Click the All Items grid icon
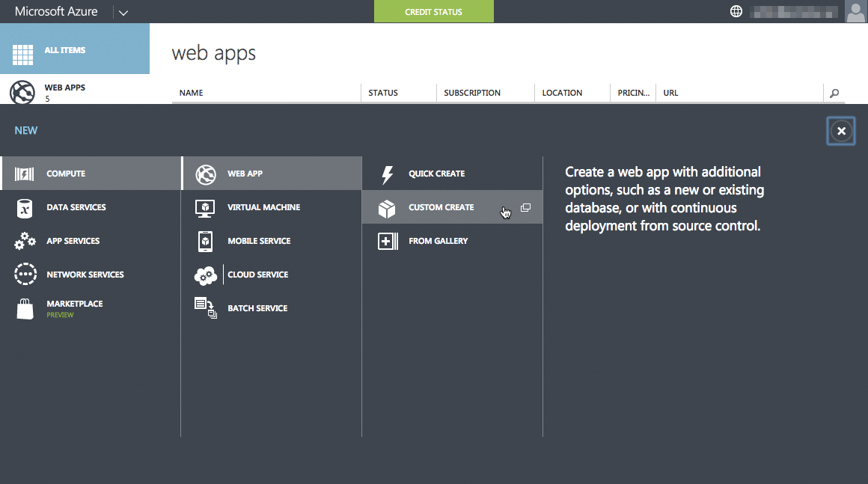 tap(22, 55)
